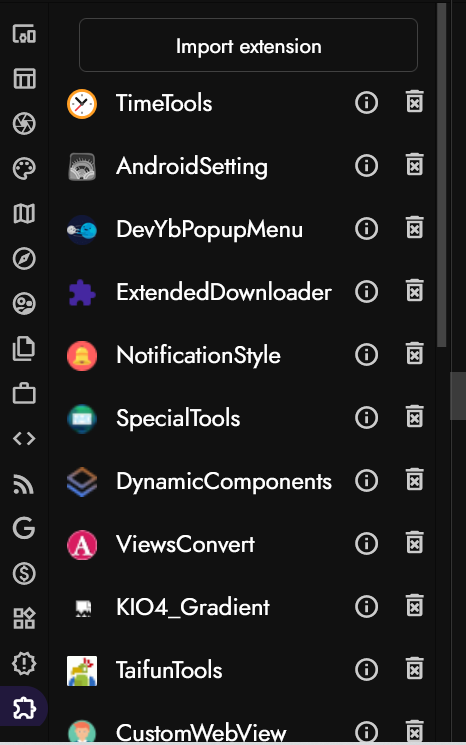Image resolution: width=466 pixels, height=745 pixels.
Task: Show DynamicComponents extension info
Action: [366, 480]
